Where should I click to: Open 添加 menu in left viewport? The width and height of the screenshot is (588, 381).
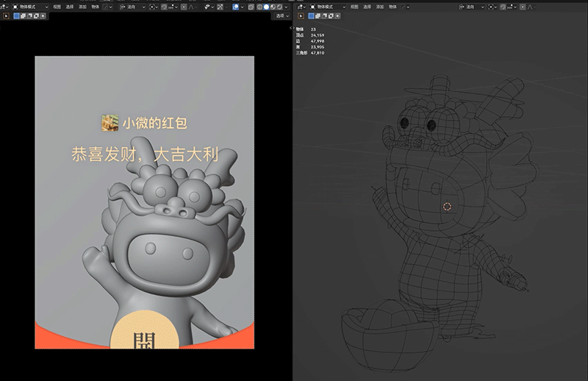click(82, 7)
